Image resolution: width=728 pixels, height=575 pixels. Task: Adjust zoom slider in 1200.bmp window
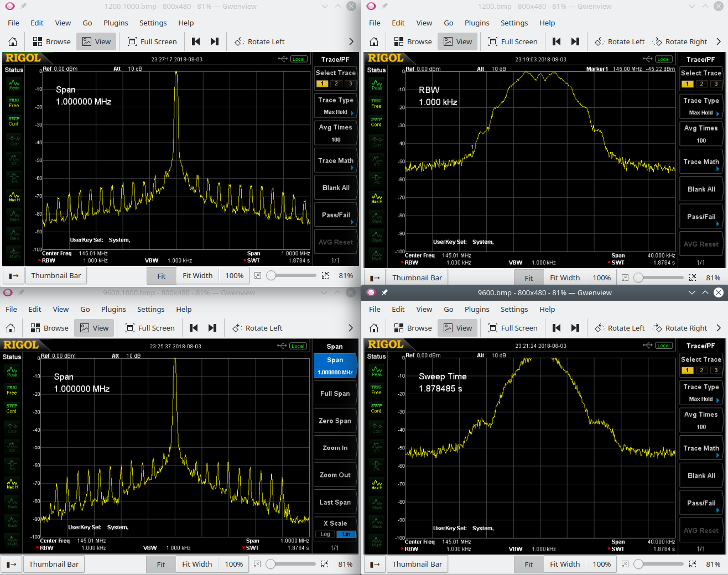point(659,278)
